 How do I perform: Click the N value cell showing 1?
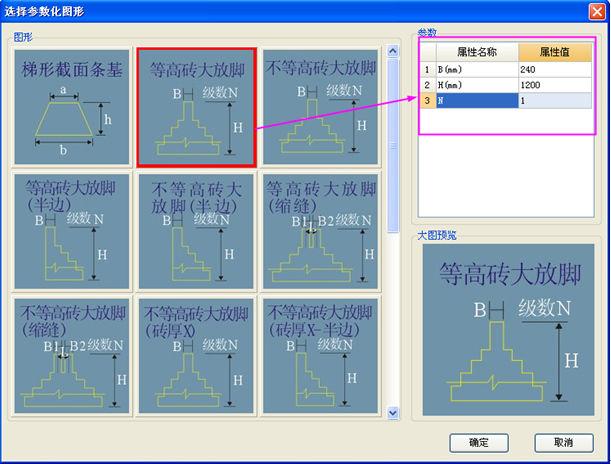point(556,100)
